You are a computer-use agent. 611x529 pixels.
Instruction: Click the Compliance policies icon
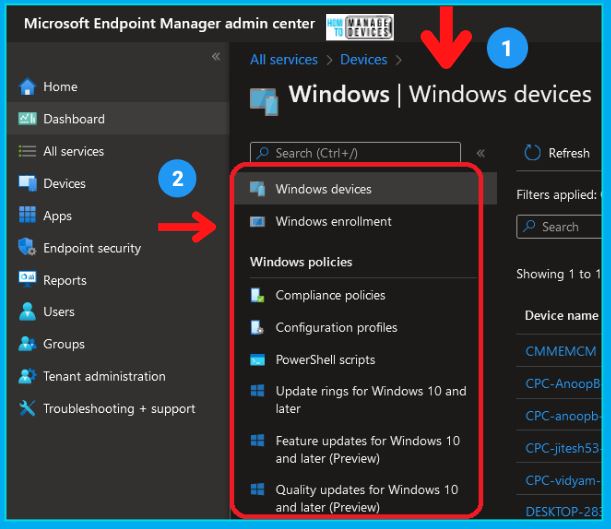(258, 295)
